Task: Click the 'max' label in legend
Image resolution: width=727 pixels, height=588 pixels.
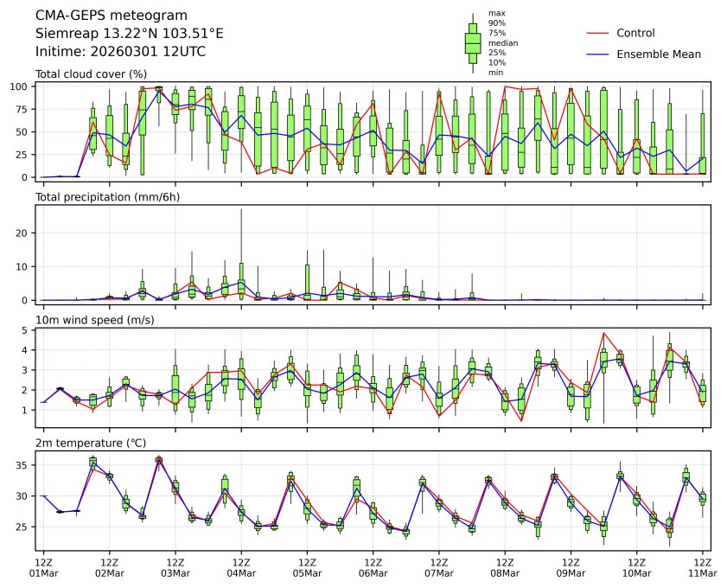Action: click(496, 13)
